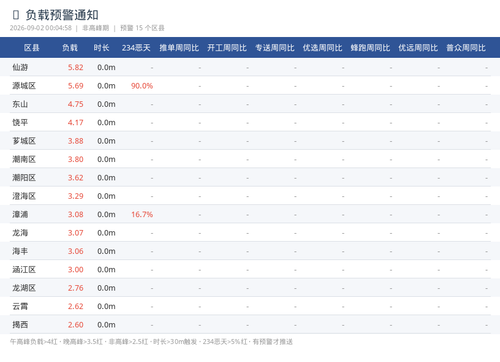Click the 开工周同比 column header

[x=227, y=48]
